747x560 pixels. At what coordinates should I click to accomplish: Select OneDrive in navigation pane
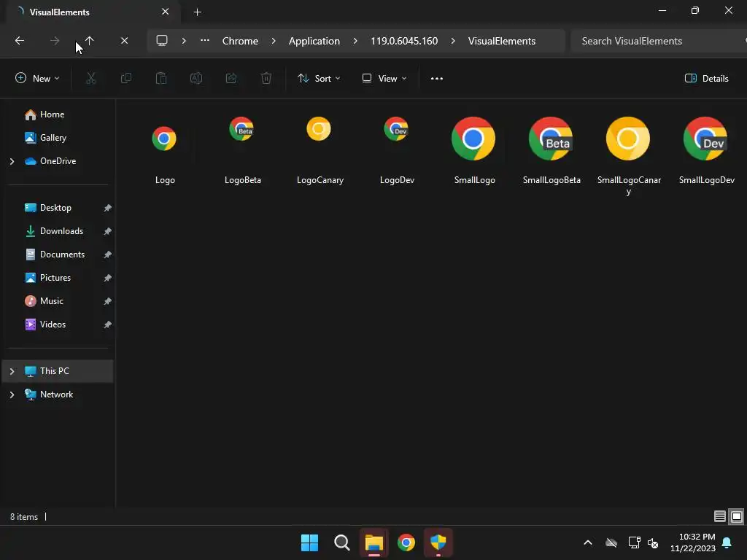tap(58, 161)
